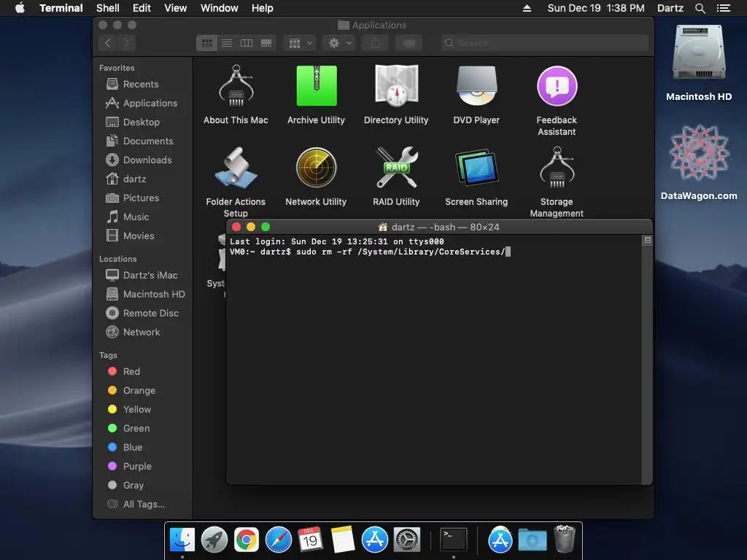Switch to Terminal icon in the Dock
Viewport: 747px width, 560px height.
(x=454, y=540)
